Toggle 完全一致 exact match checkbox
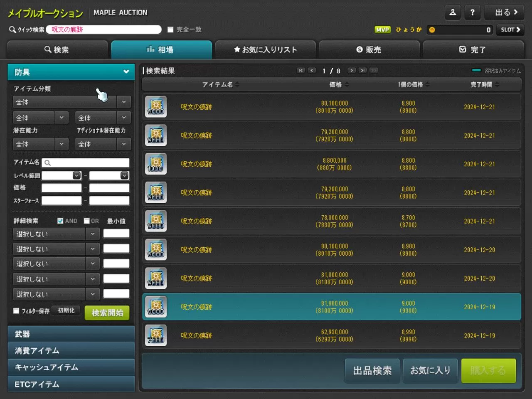The image size is (532, 399). coord(170,30)
